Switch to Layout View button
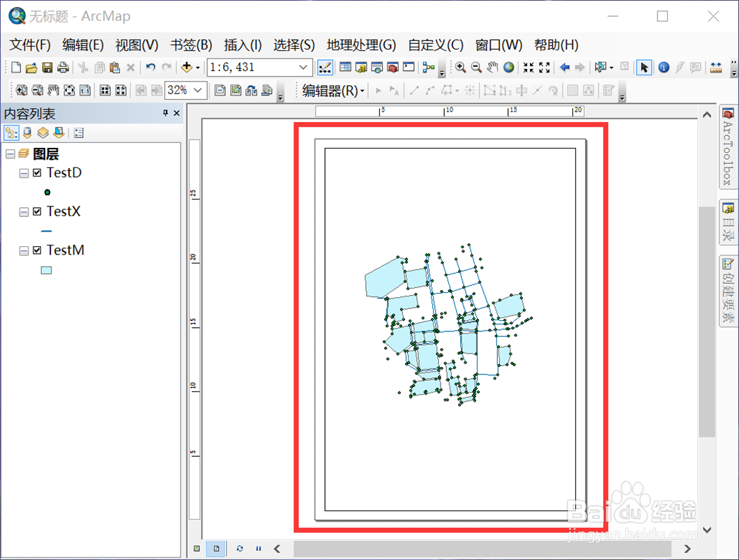Viewport: 739px width, 560px height. pyautogui.click(x=216, y=549)
